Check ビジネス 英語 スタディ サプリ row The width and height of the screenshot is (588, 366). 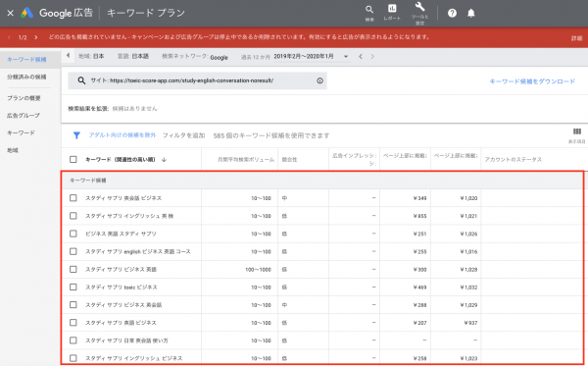[x=73, y=234]
